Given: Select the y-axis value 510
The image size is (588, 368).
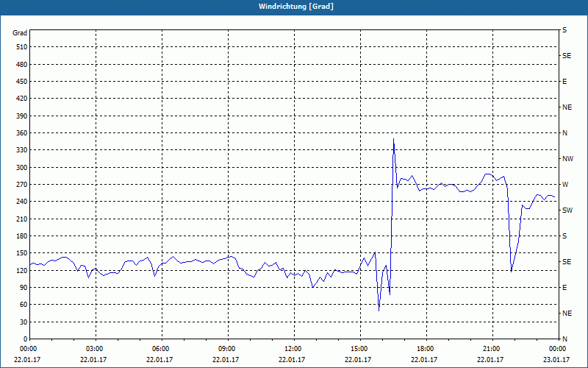Looking at the screenshot, I should [x=22, y=47].
